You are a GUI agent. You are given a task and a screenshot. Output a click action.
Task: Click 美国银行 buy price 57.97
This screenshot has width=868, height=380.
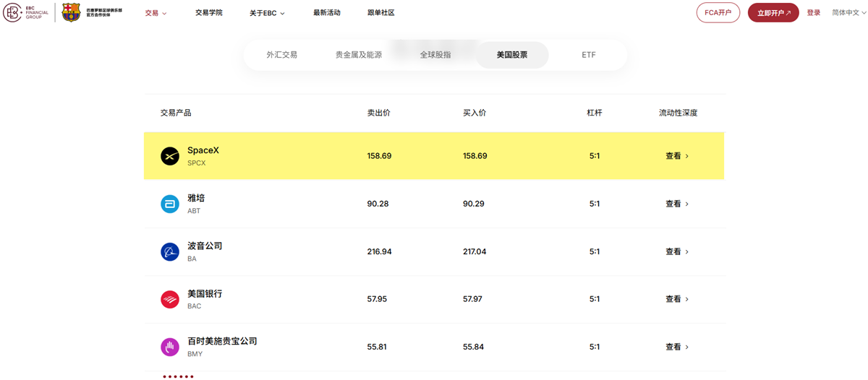[473, 299]
